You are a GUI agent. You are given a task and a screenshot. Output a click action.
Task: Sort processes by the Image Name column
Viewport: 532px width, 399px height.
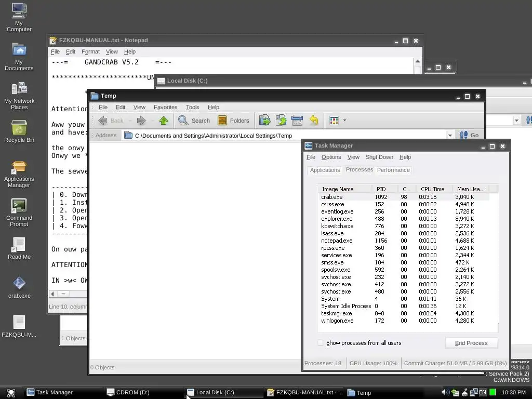pos(345,189)
